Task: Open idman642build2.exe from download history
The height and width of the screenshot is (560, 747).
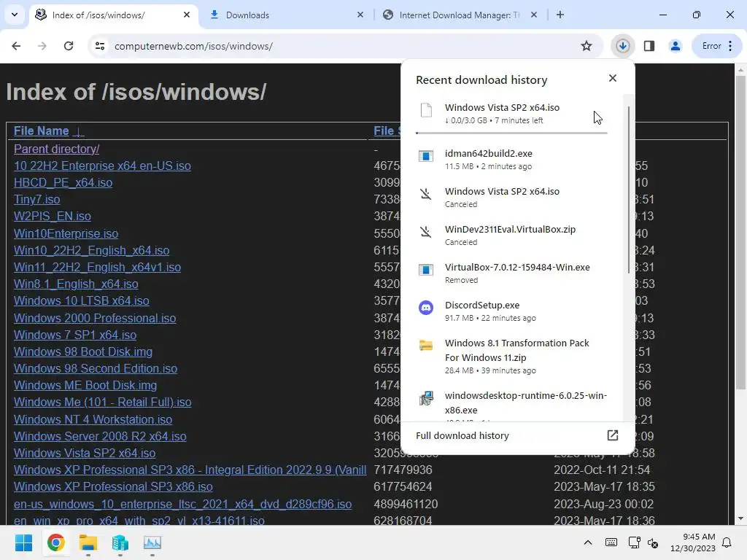Action: [511, 160]
